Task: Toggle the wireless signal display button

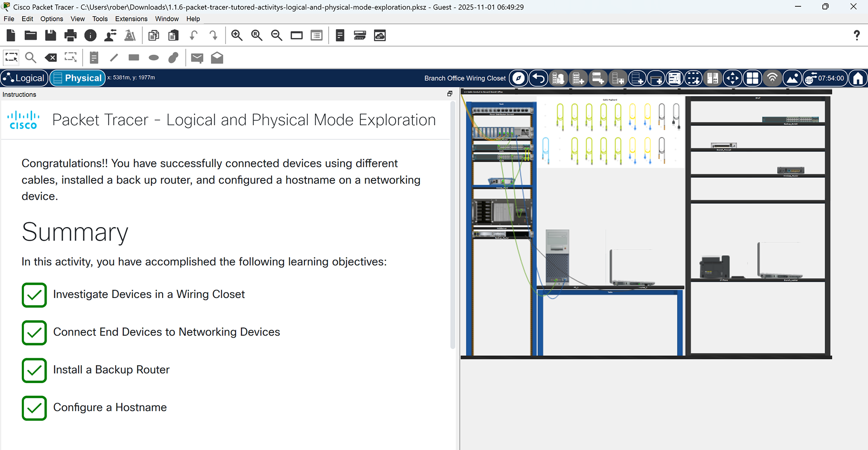Action: pyautogui.click(x=772, y=78)
